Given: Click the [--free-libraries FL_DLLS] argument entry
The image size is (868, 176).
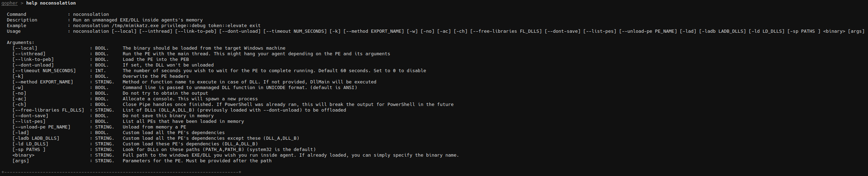Looking at the screenshot, I should coord(48,110).
